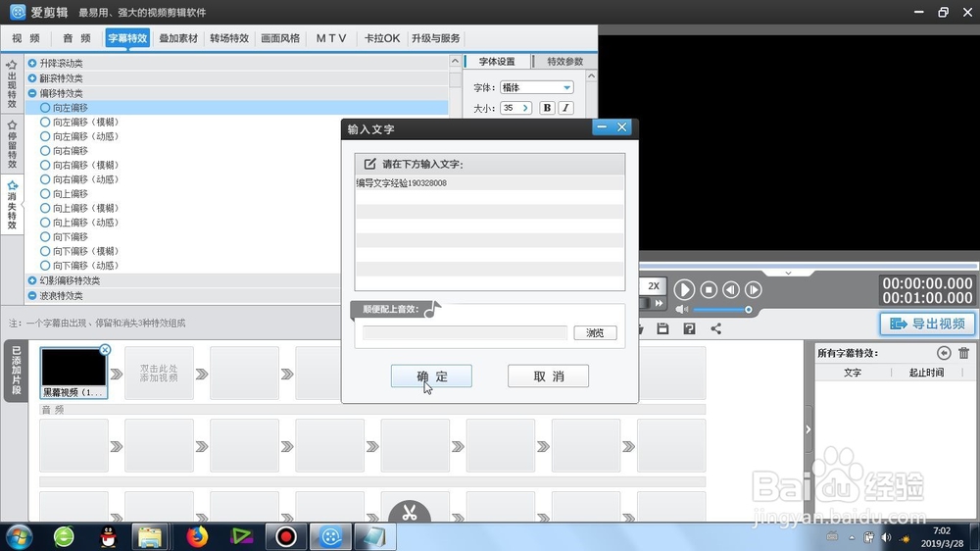The image size is (980, 551).
Task: Switch to 画面风格 tab
Action: pos(280,38)
